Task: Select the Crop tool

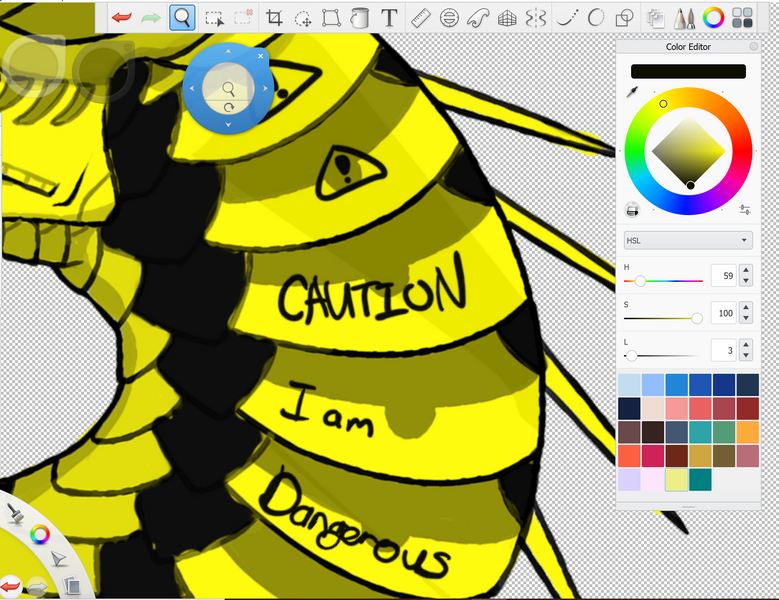Action: click(x=274, y=17)
